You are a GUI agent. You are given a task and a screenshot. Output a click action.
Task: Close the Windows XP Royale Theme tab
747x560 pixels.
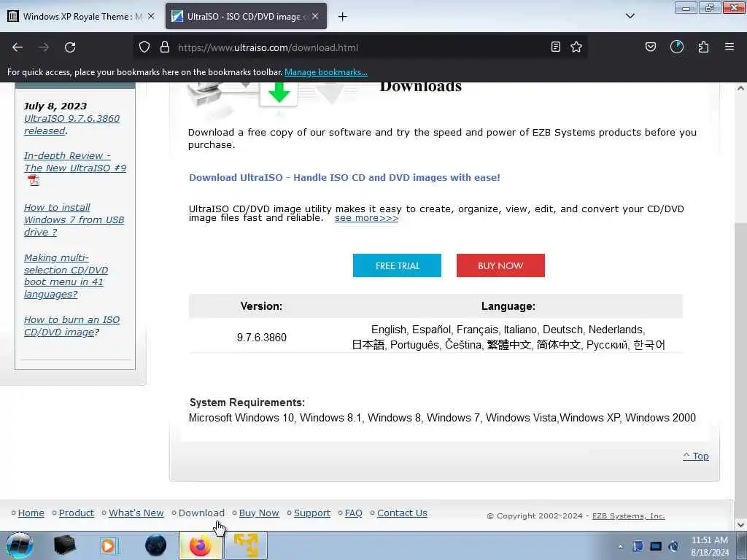(151, 16)
